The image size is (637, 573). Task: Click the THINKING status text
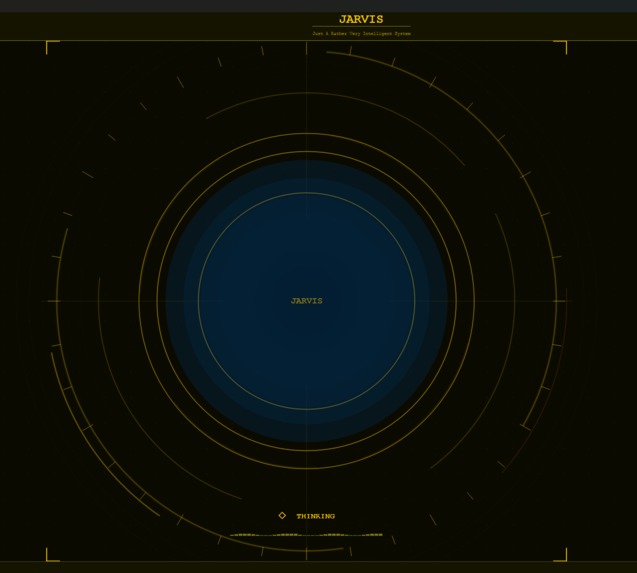pyautogui.click(x=316, y=516)
